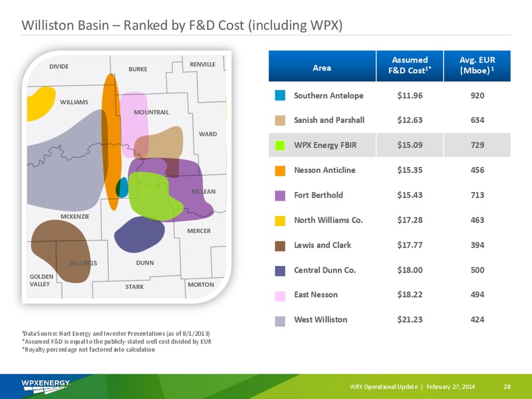Click the Data Source footnote line
Image resolution: width=532 pixels, height=399 pixels.
tap(116, 334)
